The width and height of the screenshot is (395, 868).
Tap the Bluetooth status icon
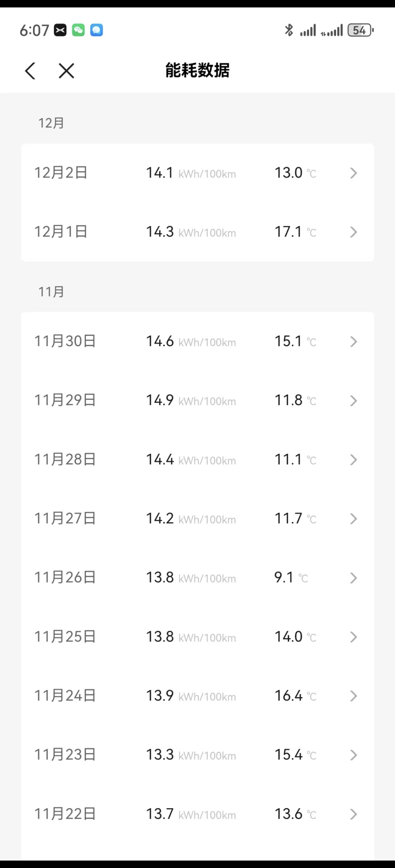coord(289,30)
